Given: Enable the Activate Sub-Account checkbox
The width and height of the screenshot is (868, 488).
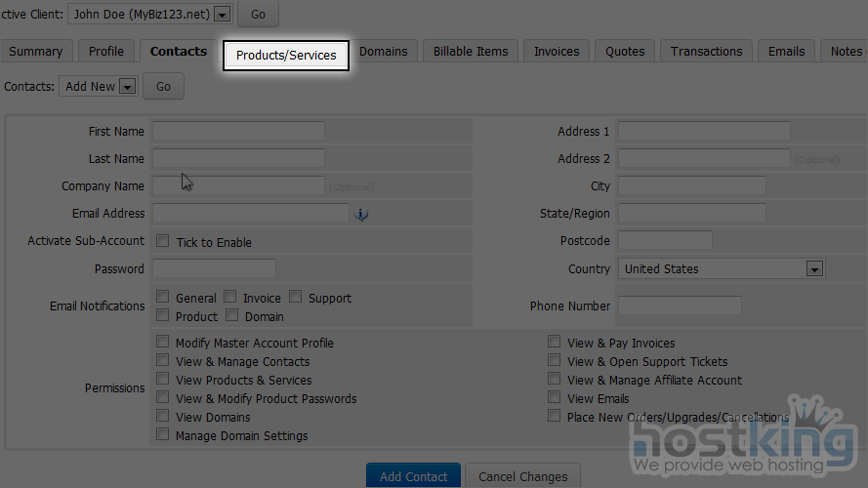Looking at the screenshot, I should [163, 241].
